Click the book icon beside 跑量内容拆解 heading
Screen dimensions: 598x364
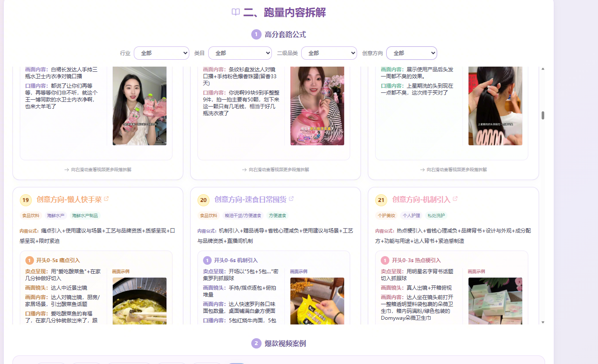click(x=236, y=12)
